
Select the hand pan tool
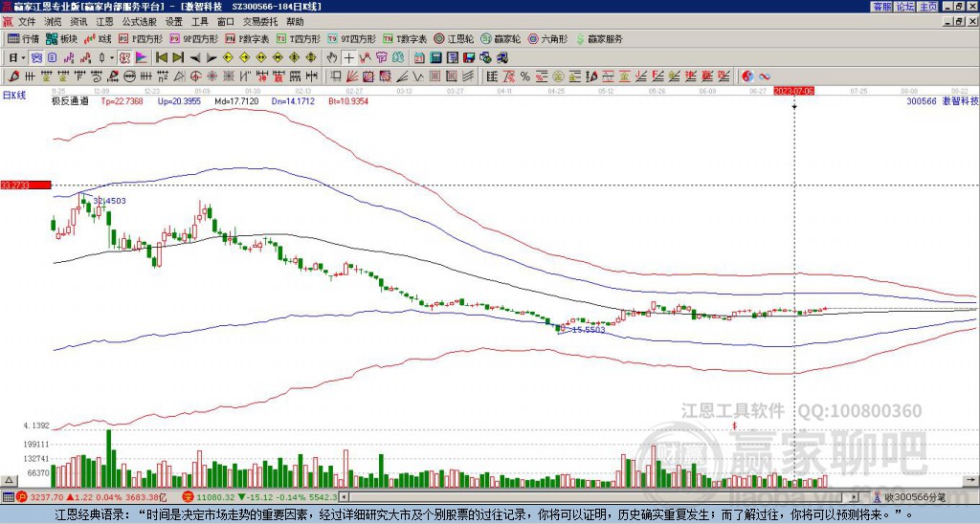pos(332,58)
